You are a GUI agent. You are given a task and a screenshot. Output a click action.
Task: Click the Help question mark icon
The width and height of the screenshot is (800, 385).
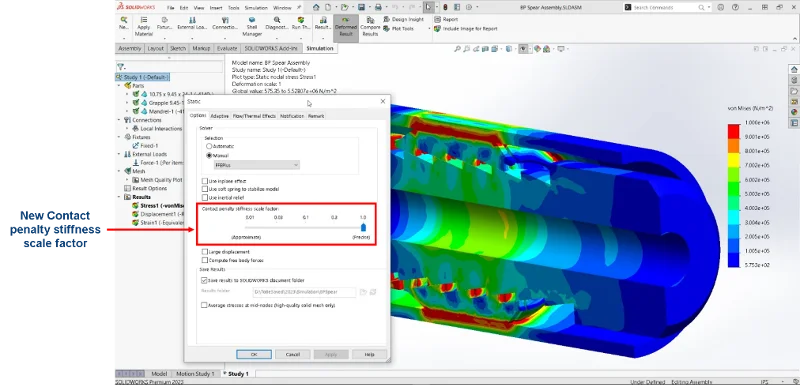735,7
